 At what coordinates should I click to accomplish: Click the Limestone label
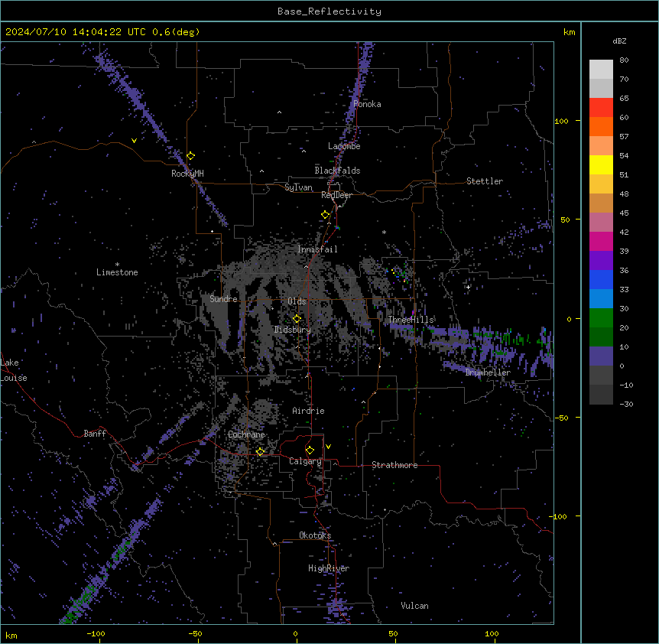(117, 272)
